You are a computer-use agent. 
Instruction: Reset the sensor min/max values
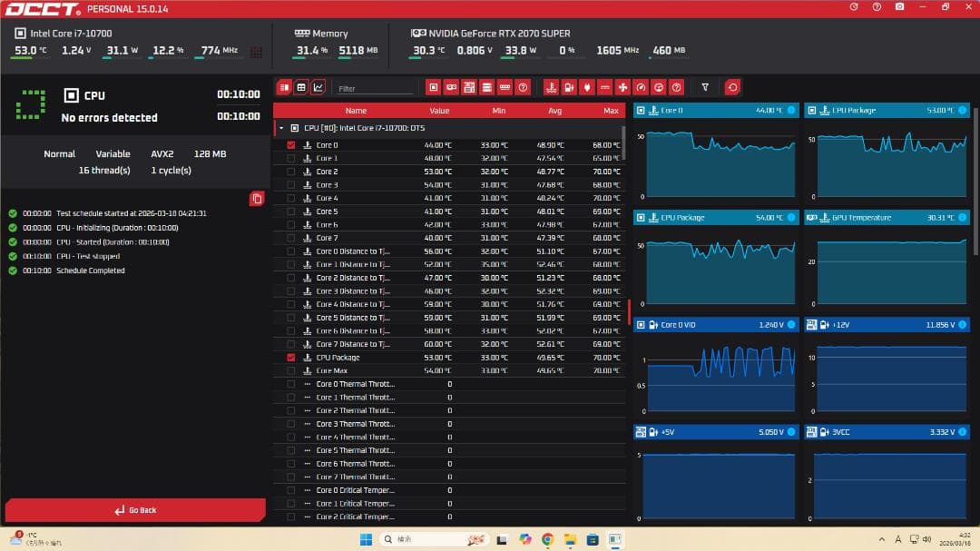[732, 87]
